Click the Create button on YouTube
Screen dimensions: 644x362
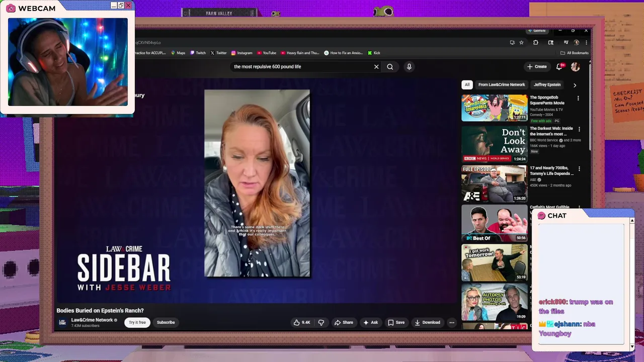click(x=537, y=66)
